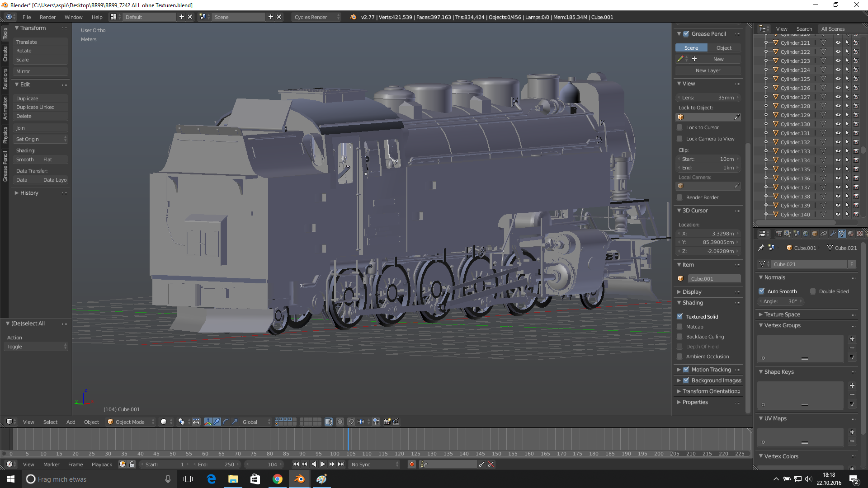The height and width of the screenshot is (488, 868).
Task: Open the No Sync dropdown
Action: pyautogui.click(x=375, y=464)
